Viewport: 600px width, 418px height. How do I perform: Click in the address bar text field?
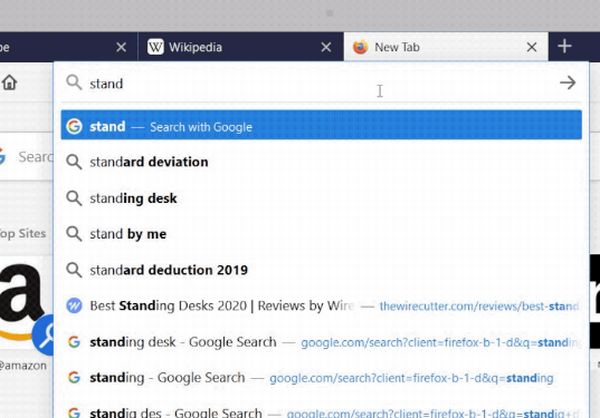(x=300, y=84)
